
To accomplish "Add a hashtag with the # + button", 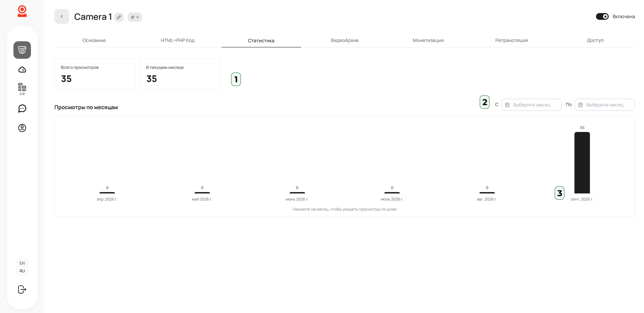I will pyautogui.click(x=135, y=17).
